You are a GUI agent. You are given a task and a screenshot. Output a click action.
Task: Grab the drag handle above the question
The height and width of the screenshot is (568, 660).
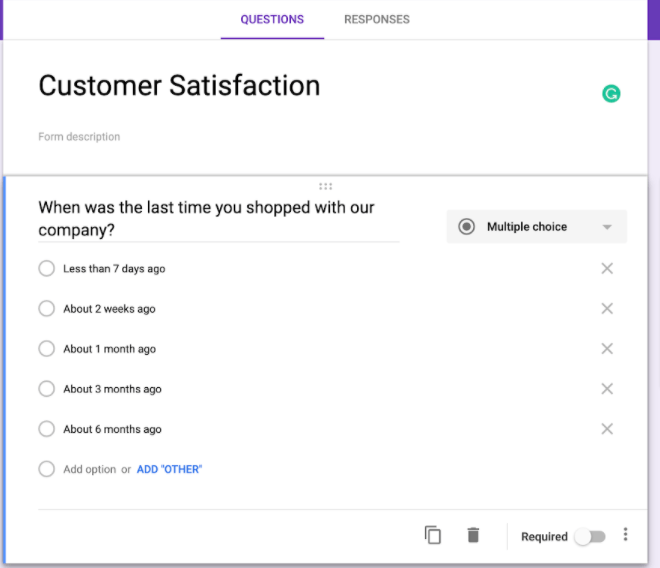(x=325, y=186)
